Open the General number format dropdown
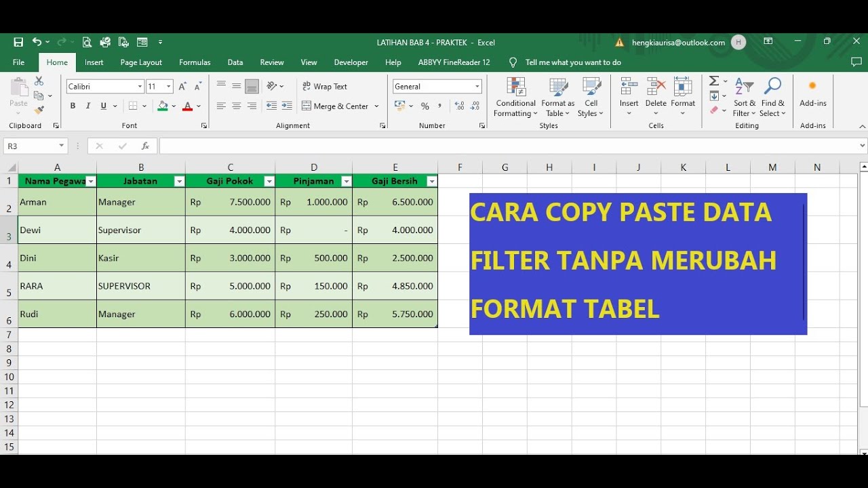868x488 pixels. pyautogui.click(x=477, y=86)
